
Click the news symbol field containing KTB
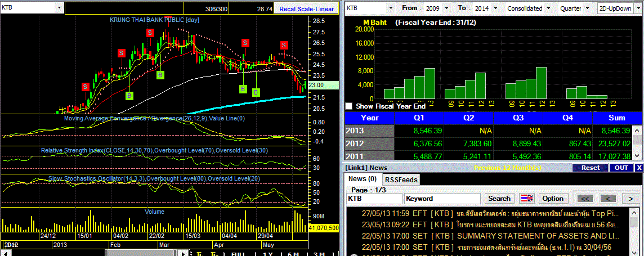(x=374, y=199)
